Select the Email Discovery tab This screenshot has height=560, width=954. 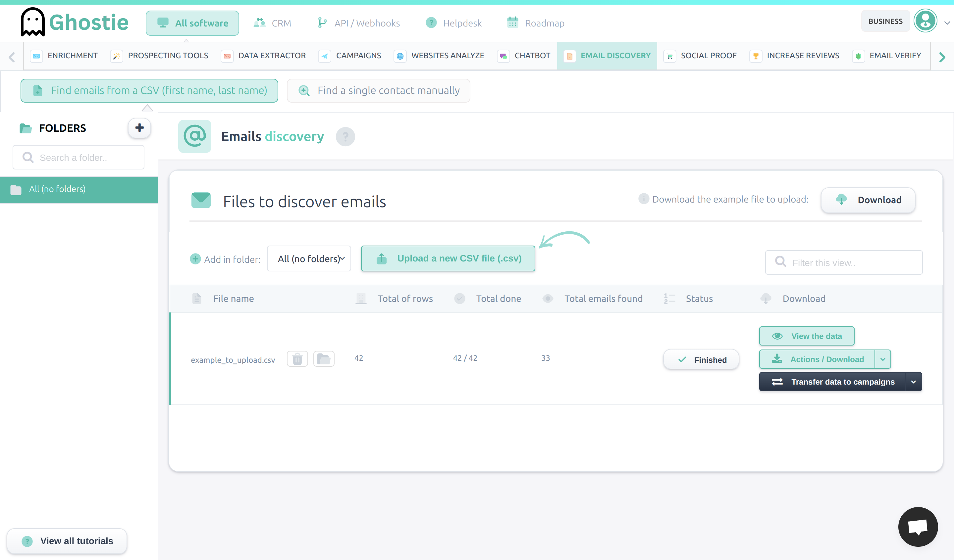(607, 56)
